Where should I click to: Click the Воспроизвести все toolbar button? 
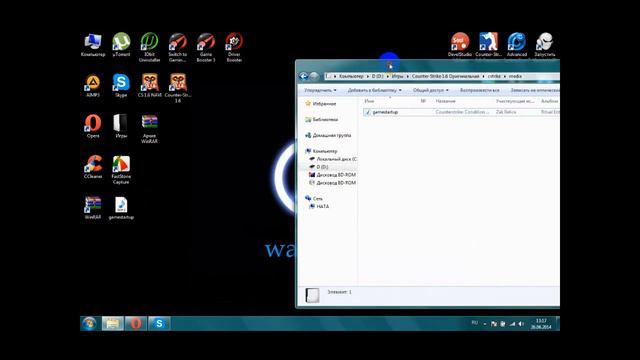pos(480,90)
